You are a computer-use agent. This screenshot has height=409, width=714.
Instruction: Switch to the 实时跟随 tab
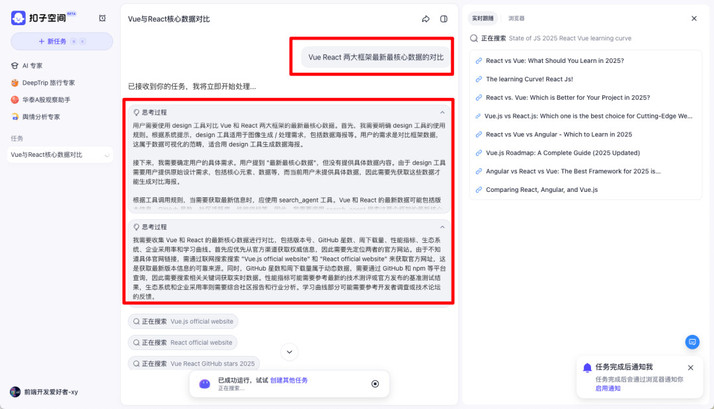483,18
